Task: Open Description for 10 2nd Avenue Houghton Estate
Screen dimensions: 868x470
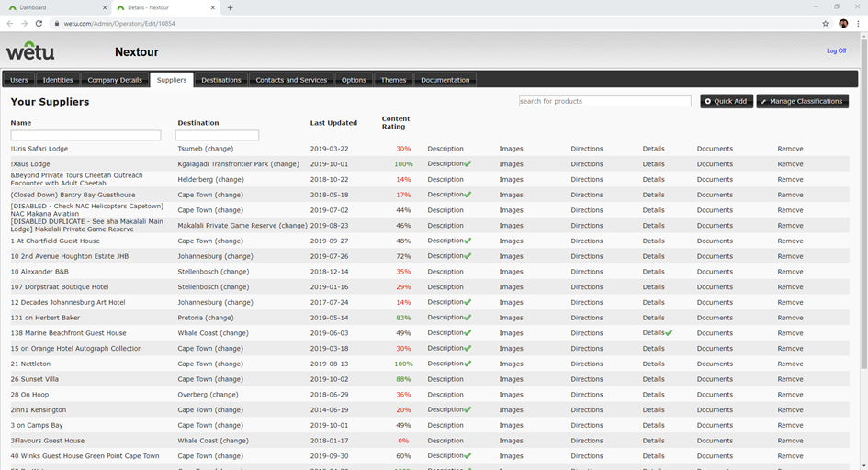Action: (x=445, y=256)
